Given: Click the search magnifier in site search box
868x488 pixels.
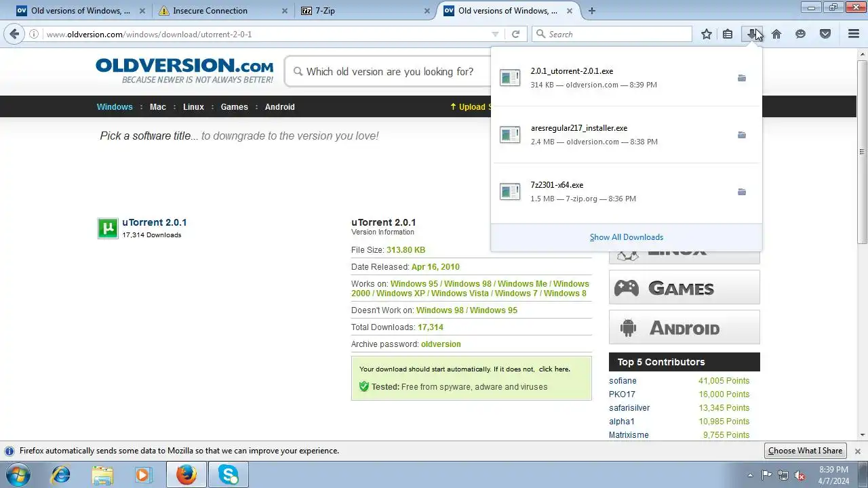Looking at the screenshot, I should (x=296, y=71).
